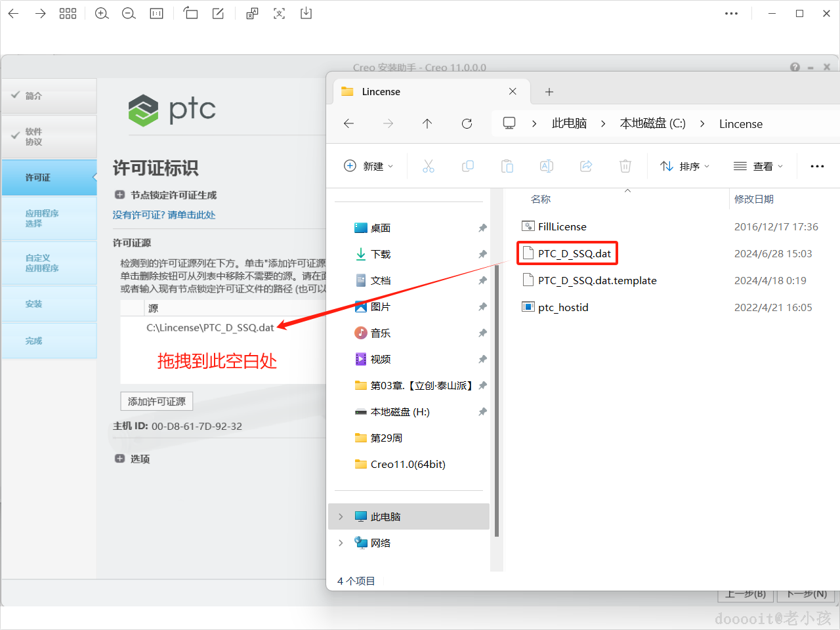Show image at actual 1:1 size
Viewport: 840px width, 630px height.
[156, 14]
